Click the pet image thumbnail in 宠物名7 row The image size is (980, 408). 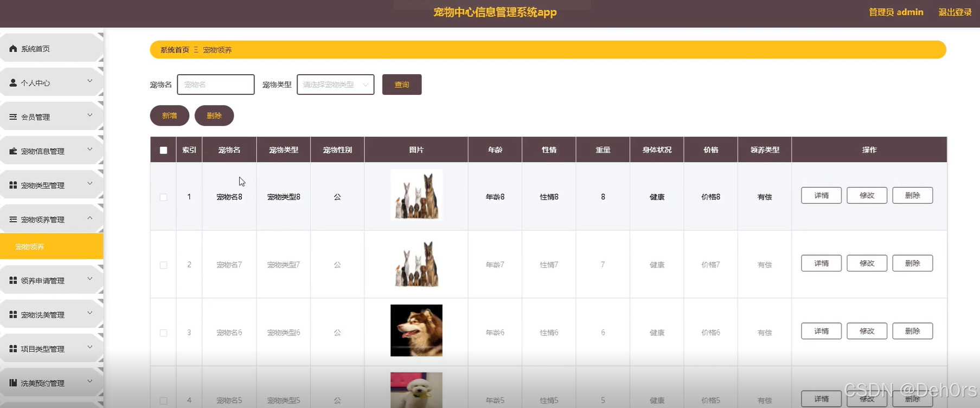[417, 263]
